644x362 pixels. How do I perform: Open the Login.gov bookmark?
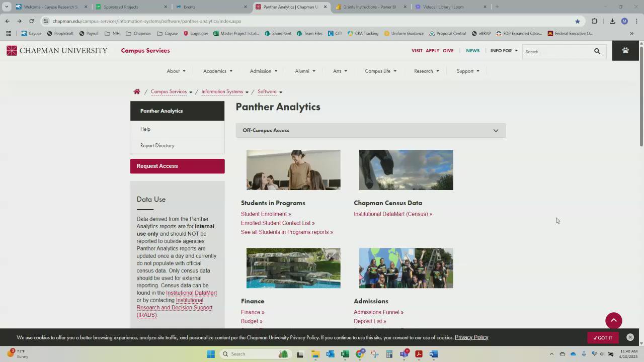(196, 34)
